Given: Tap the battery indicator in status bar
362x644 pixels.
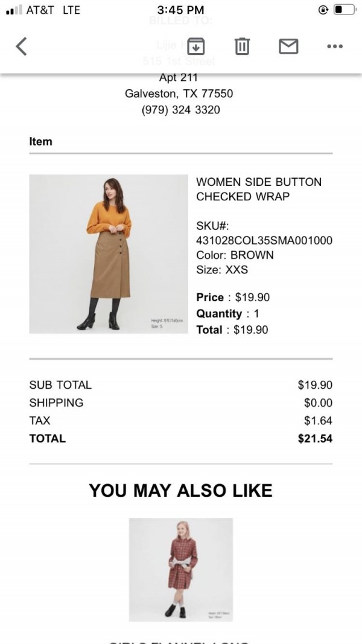Looking at the screenshot, I should [x=345, y=10].
